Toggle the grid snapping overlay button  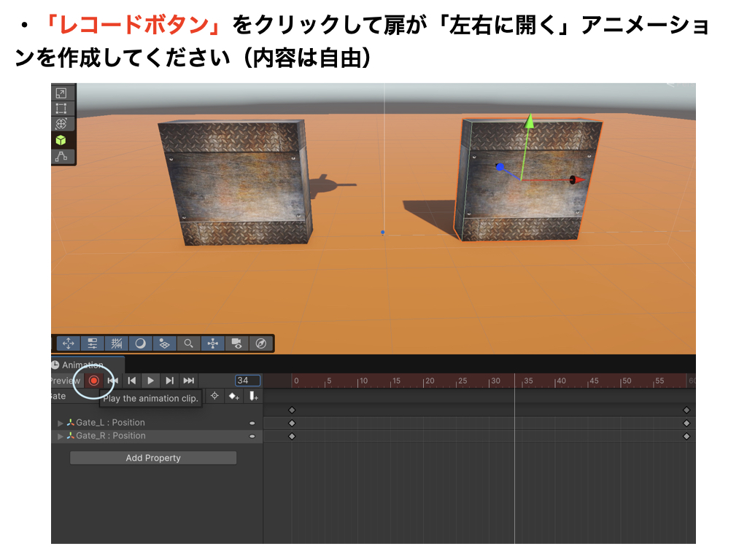click(x=117, y=343)
